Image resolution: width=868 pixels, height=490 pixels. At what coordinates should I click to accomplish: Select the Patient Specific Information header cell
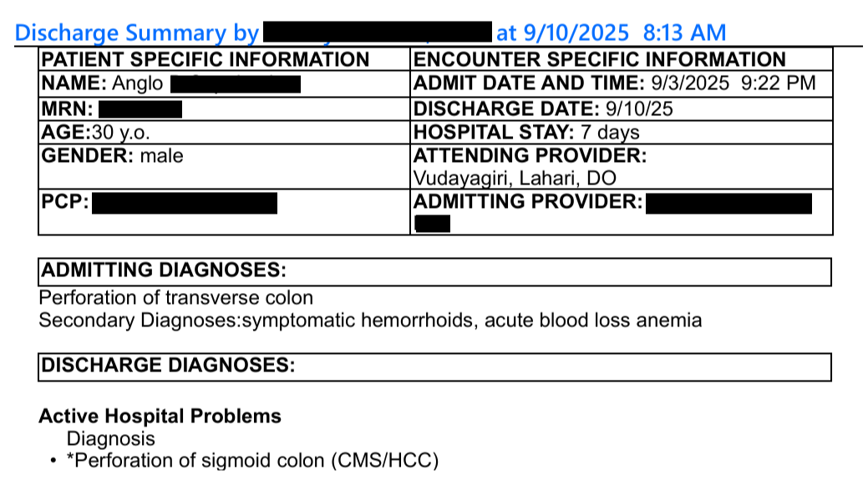click(206, 60)
